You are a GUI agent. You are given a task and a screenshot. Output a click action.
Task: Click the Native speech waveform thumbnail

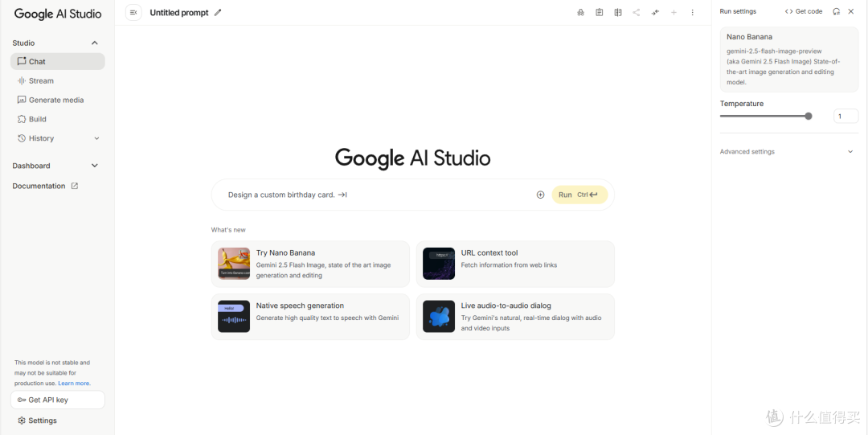(234, 317)
